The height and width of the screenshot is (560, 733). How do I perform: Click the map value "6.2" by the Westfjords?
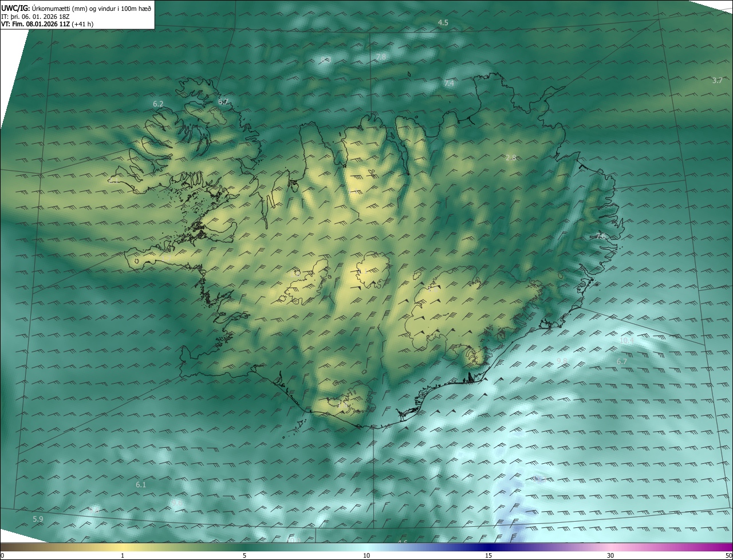[x=158, y=104]
